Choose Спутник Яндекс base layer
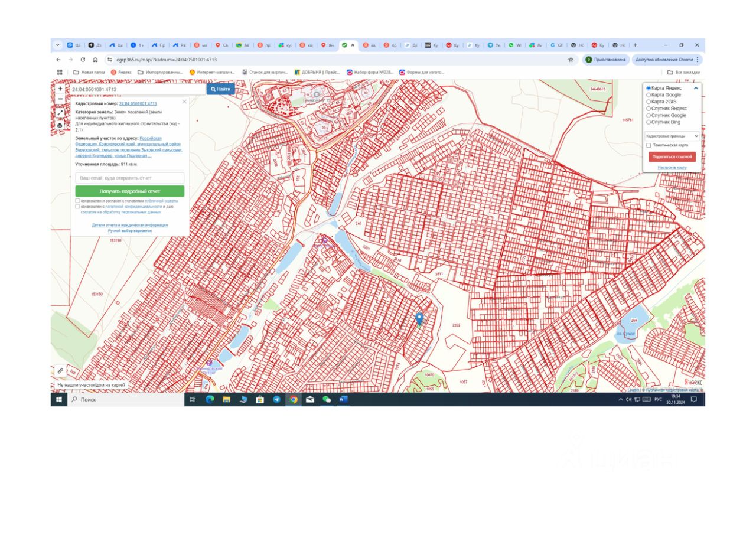The width and height of the screenshot is (756, 535). click(x=649, y=109)
